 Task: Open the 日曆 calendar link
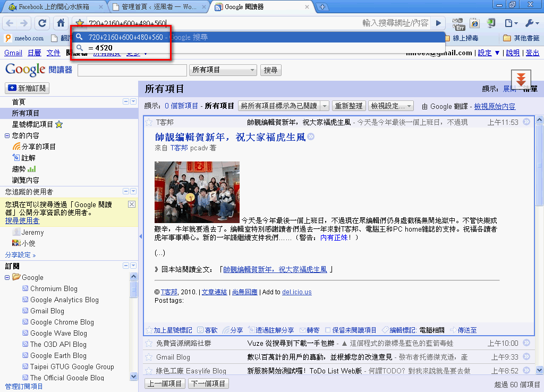tap(35, 53)
